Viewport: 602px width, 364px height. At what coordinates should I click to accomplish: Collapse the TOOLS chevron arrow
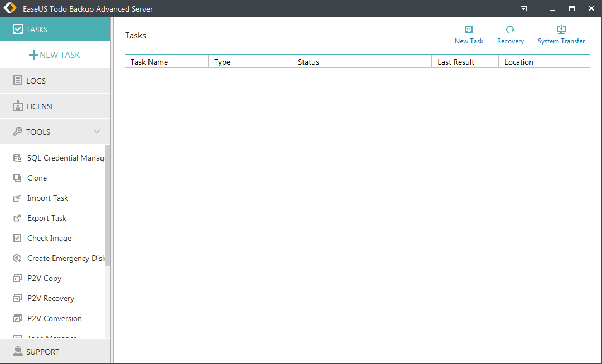coord(97,132)
